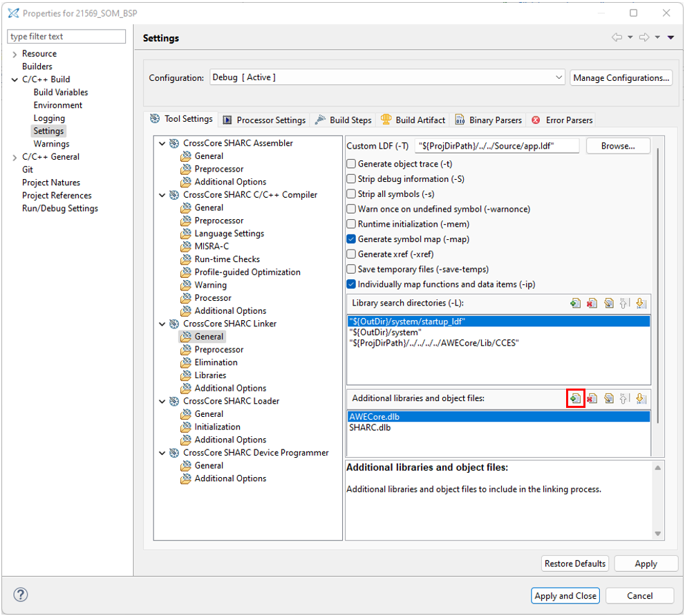Delete AWECore.dlb from additional libraries
Screen dimensions: 685x616
pos(591,398)
